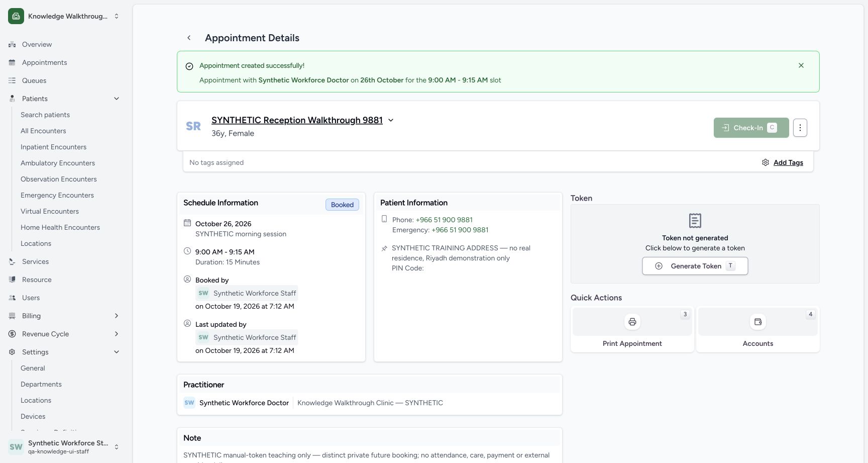
Task: Dismiss the appointment created success banner
Action: tap(801, 65)
